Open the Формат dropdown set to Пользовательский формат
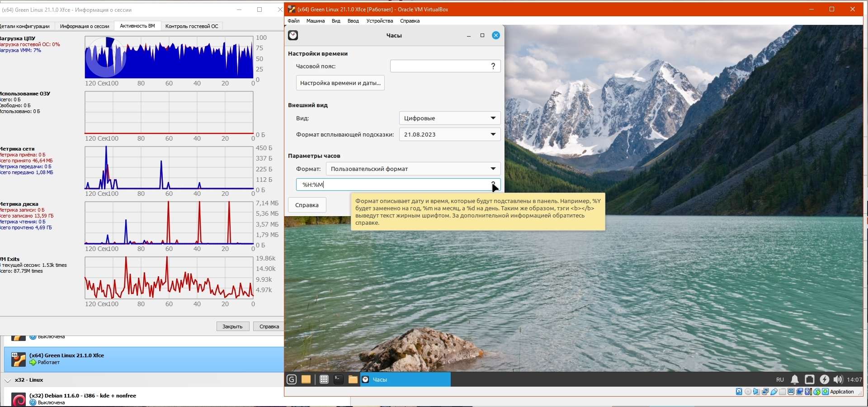 click(x=413, y=169)
